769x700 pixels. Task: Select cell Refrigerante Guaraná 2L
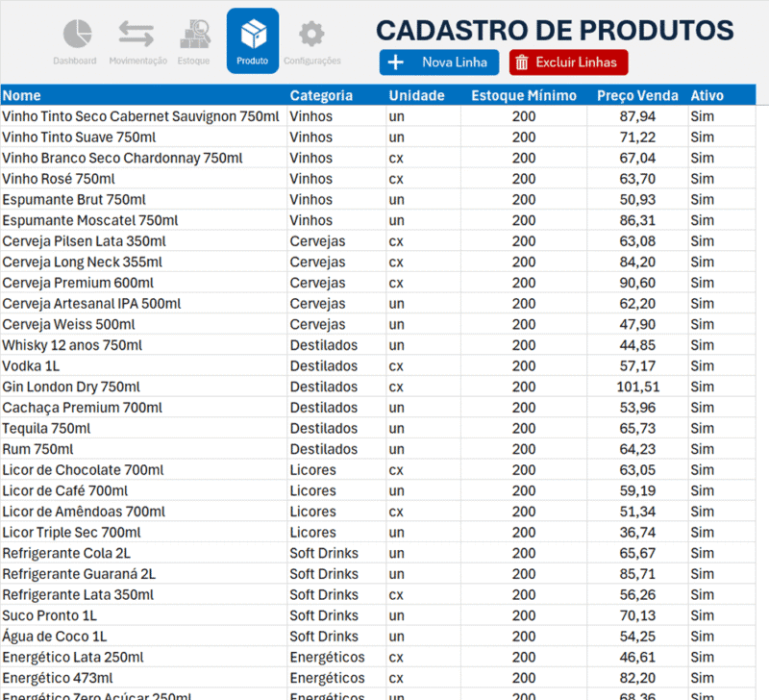click(x=143, y=574)
